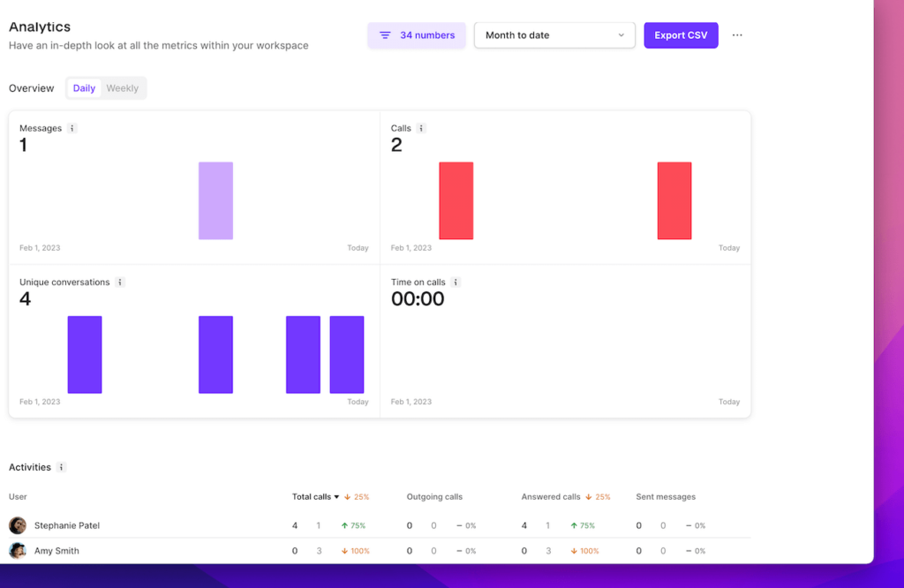
Task: Switch overview to Weekly view
Action: point(123,88)
